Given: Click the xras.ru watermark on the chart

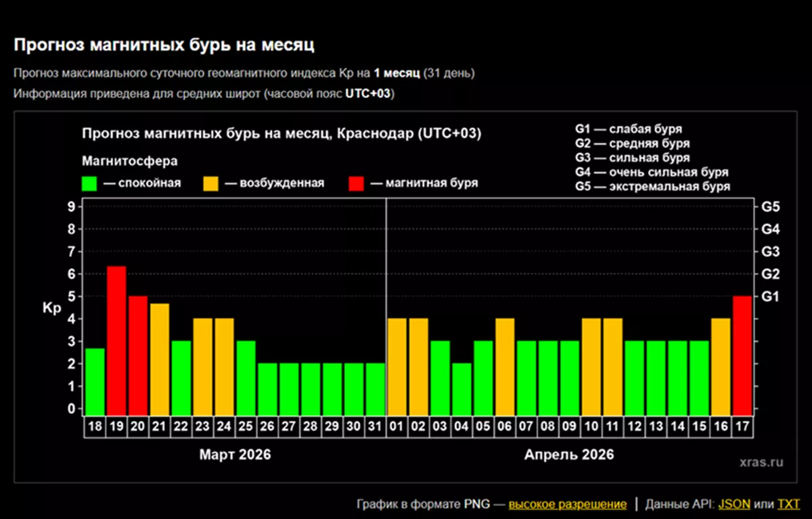Looking at the screenshot, I should click(x=761, y=462).
